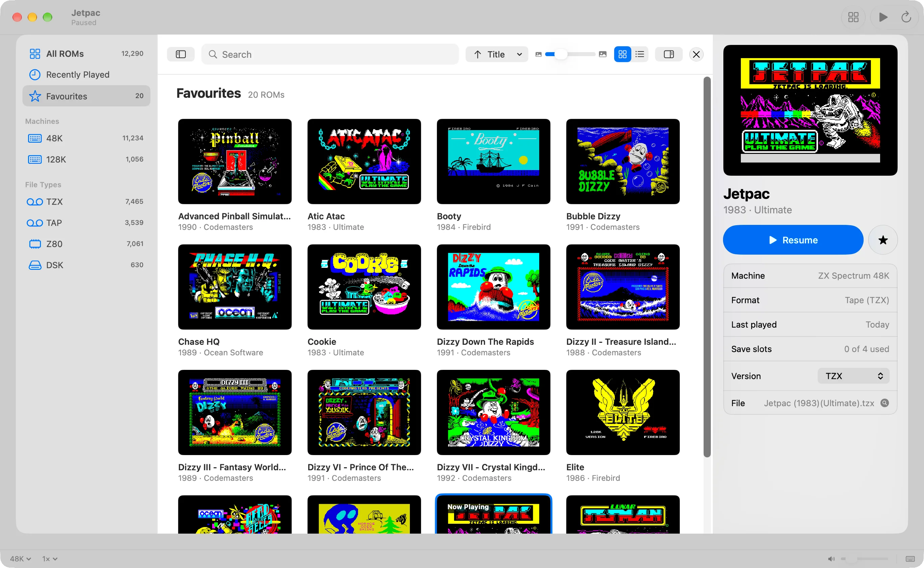Open the 1x scale dropdown in status bar
Image resolution: width=924 pixels, height=568 pixels.
pos(50,559)
